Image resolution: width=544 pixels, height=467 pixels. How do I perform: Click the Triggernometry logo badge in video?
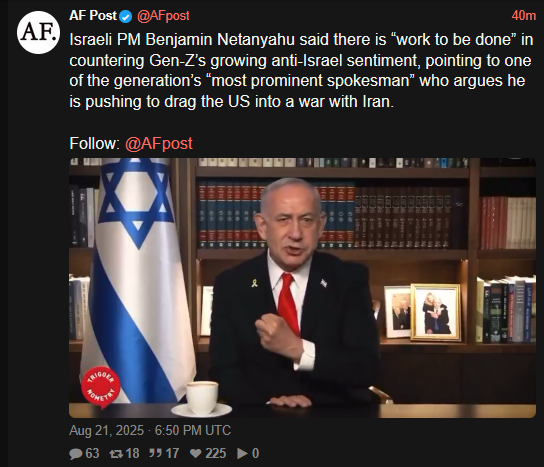(x=101, y=386)
